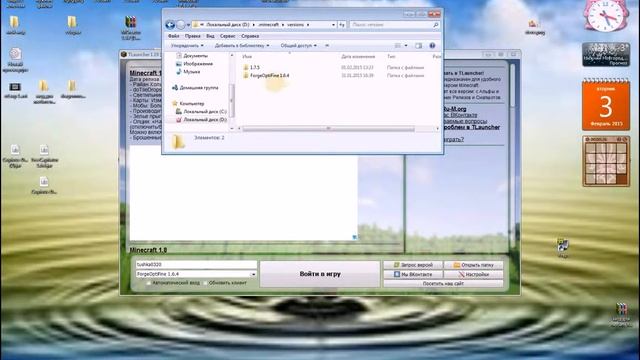
Task: Click the orange calendar gadget
Action: click(x=606, y=105)
